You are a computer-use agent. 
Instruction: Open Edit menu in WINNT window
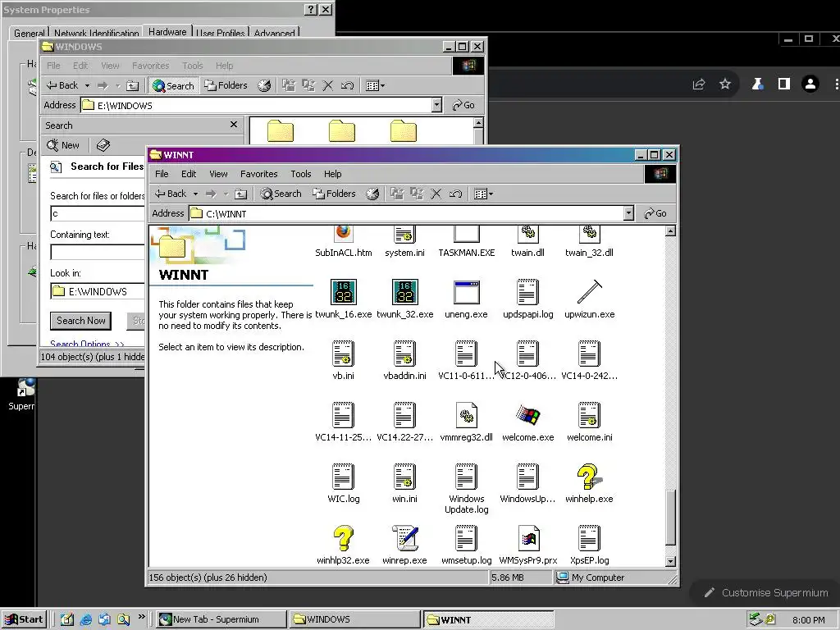(189, 174)
